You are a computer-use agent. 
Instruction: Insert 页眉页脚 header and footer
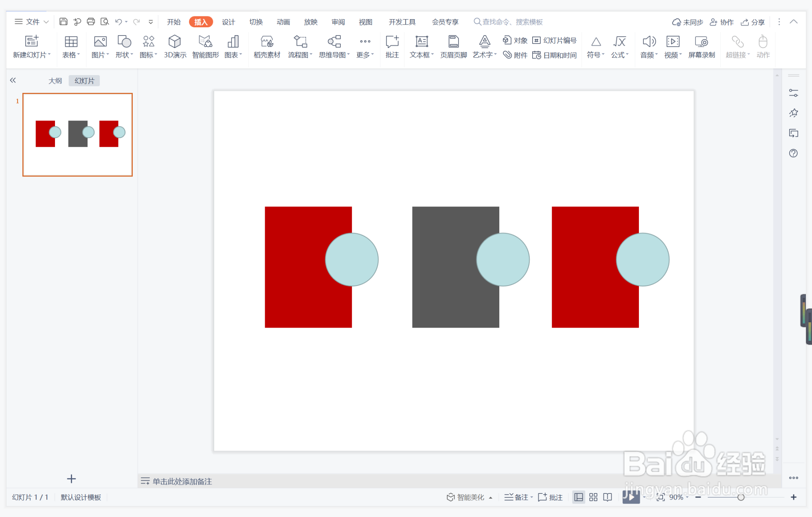pos(453,46)
